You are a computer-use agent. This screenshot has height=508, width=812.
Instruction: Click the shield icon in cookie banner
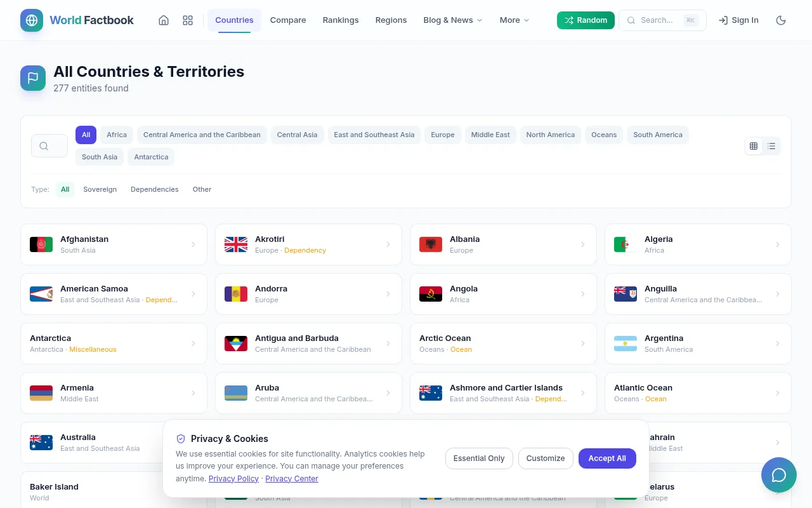[181, 439]
